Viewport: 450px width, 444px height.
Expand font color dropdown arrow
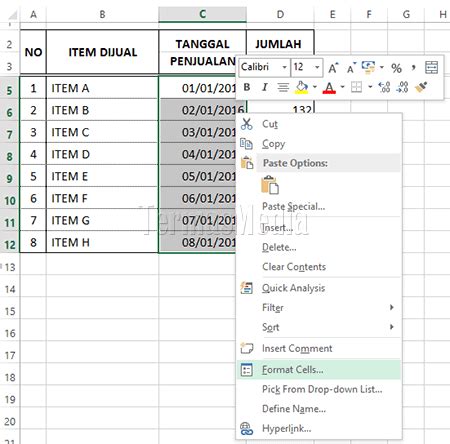point(342,87)
